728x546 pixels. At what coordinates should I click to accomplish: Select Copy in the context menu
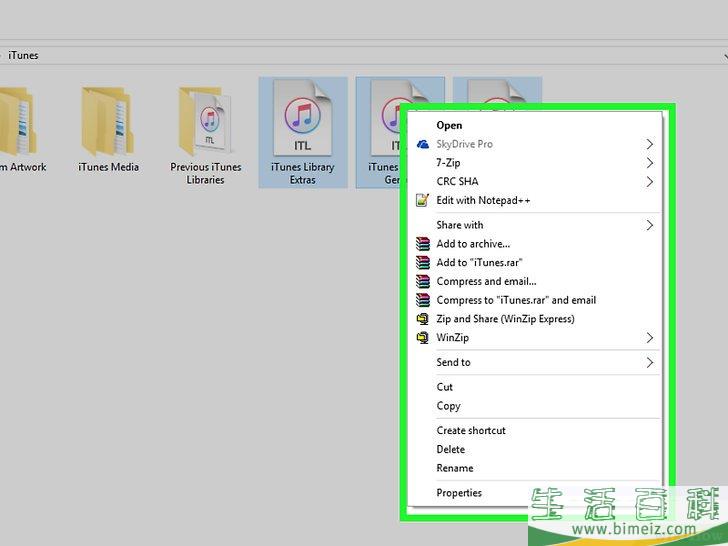pos(448,406)
